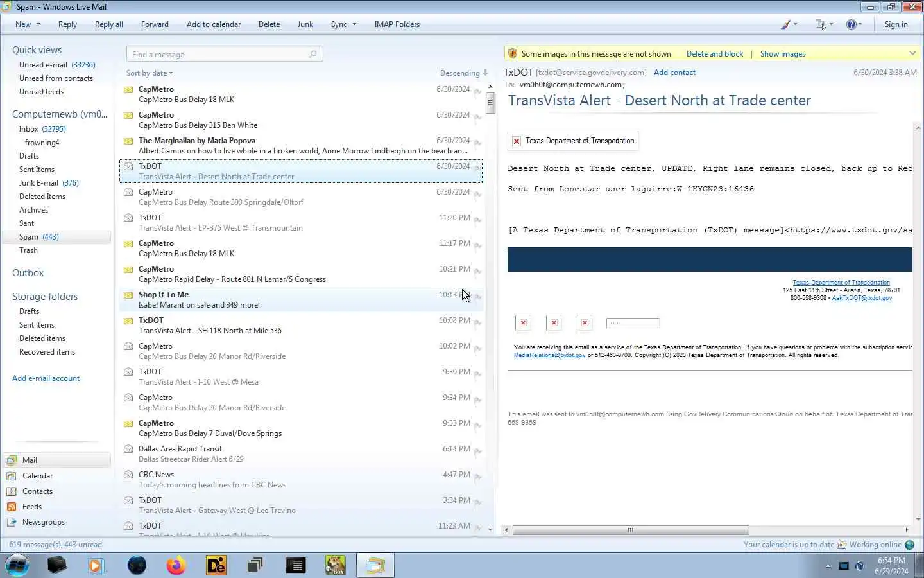Click the Working online globe status icon
924x578 pixels.
(x=909, y=545)
